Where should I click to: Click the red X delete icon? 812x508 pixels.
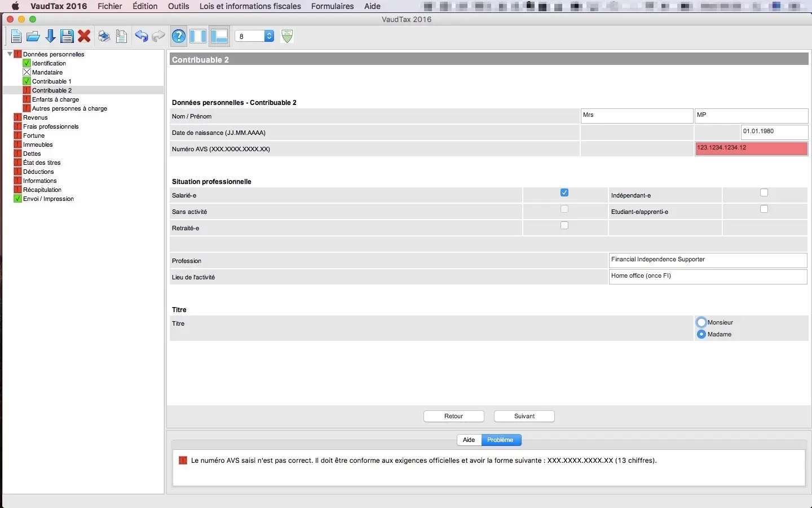point(84,37)
